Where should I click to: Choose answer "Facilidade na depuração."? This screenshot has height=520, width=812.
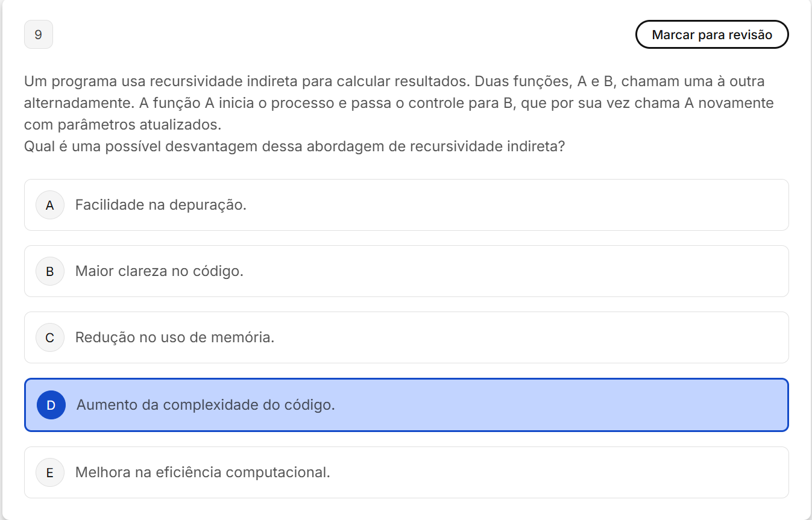(x=160, y=205)
